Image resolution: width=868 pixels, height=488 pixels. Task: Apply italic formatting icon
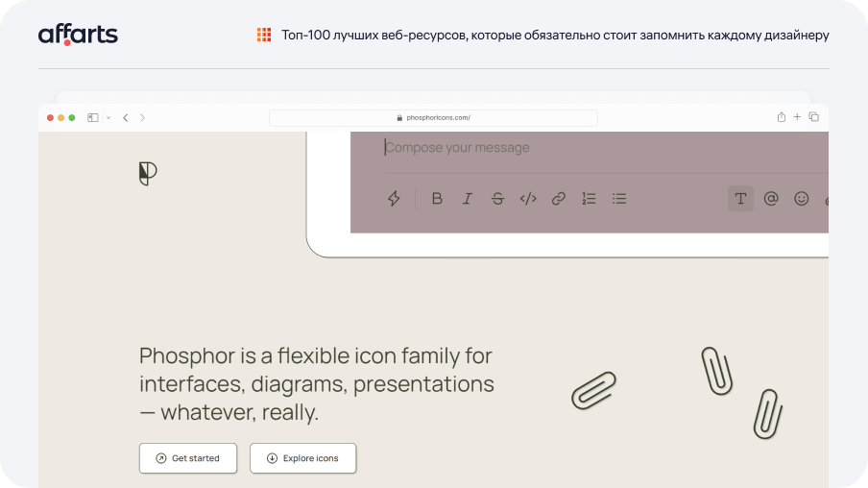468,198
